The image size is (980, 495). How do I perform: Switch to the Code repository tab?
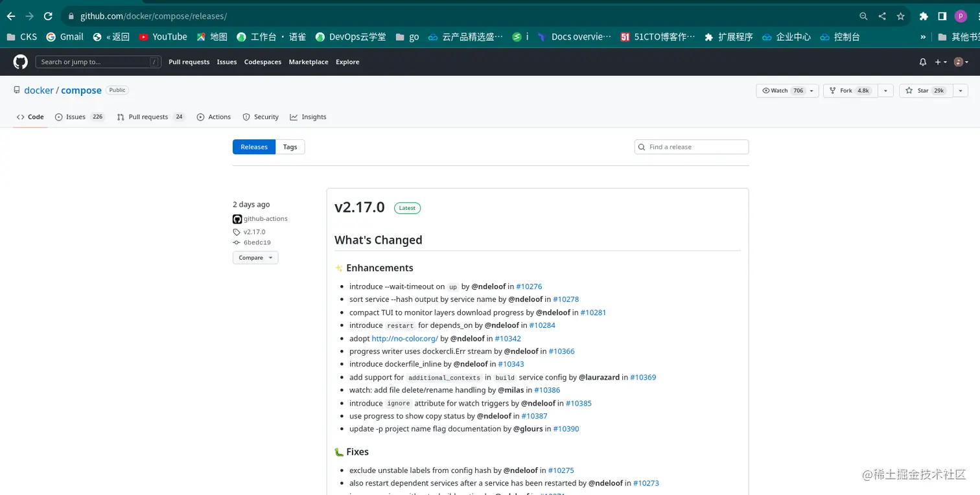tap(30, 117)
